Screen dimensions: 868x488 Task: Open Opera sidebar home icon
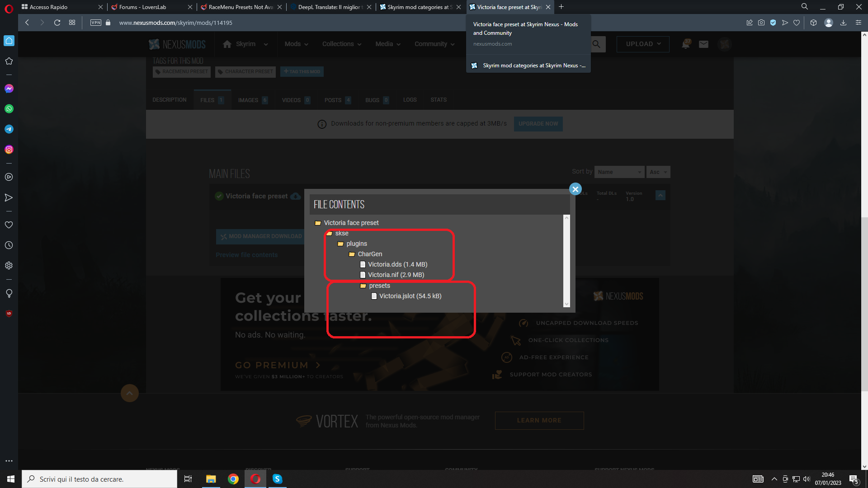pos(9,41)
